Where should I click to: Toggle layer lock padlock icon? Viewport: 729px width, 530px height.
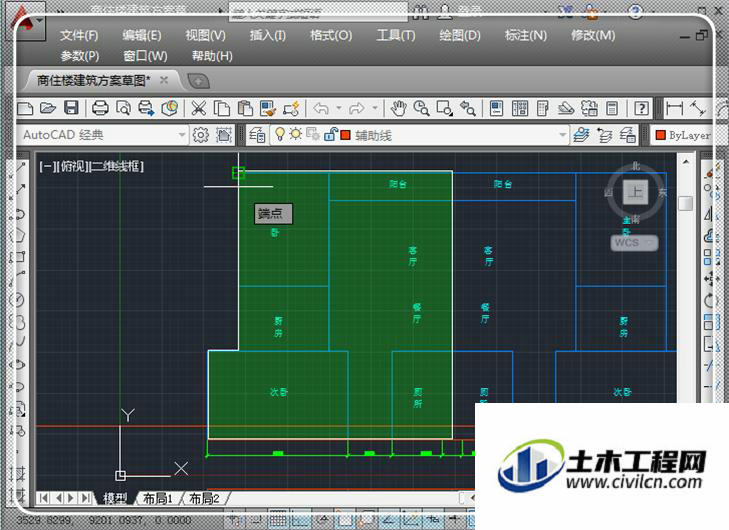click(x=330, y=134)
